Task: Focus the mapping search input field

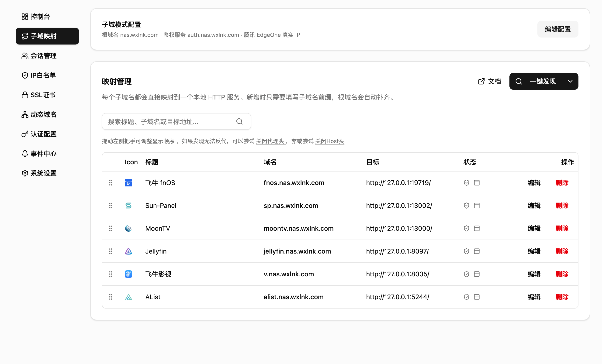Action: [x=169, y=121]
